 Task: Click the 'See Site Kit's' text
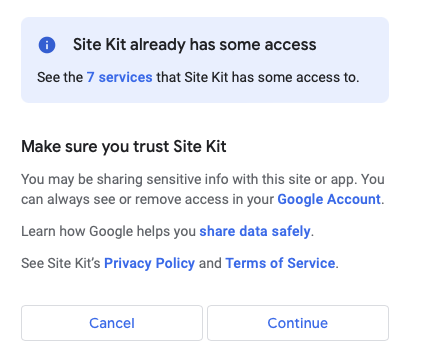click(61, 263)
